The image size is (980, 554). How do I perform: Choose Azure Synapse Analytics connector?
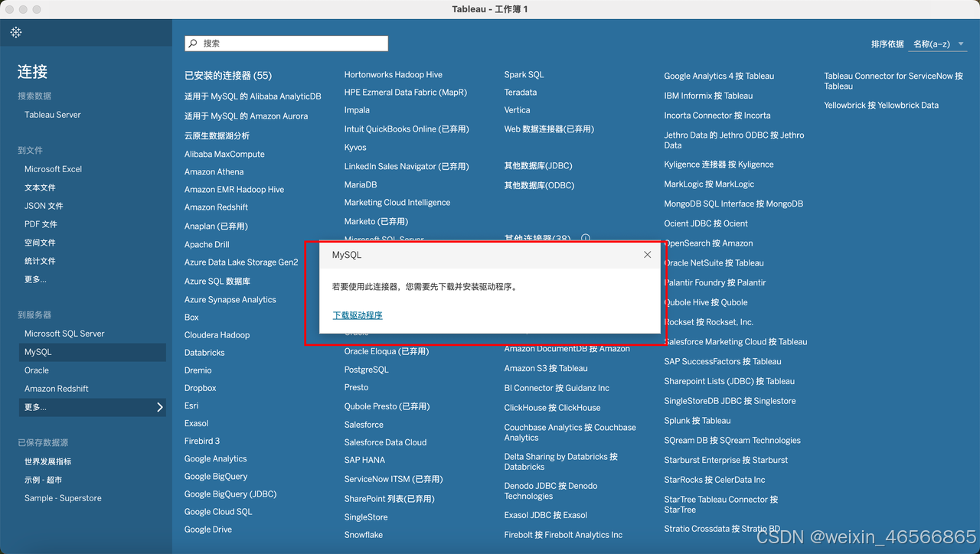pyautogui.click(x=230, y=300)
